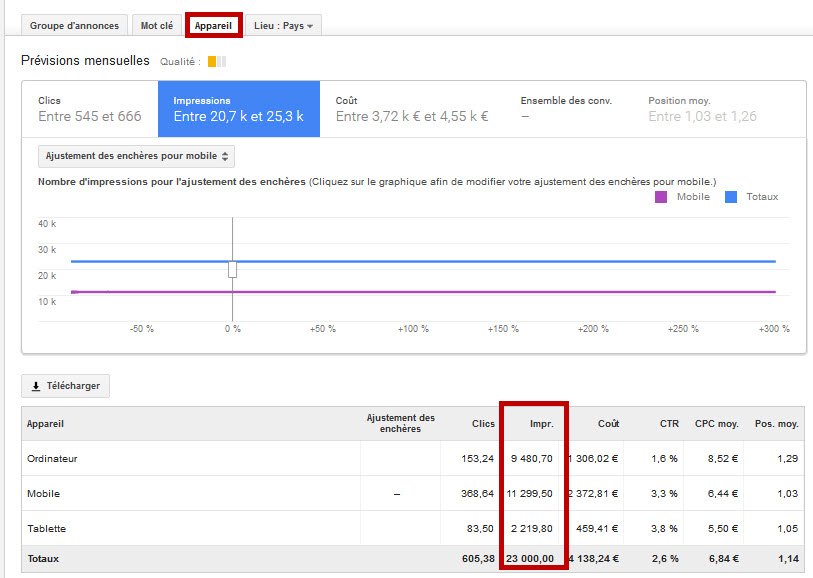Select the Position moy. forecast card
813x578 pixels.
point(703,109)
